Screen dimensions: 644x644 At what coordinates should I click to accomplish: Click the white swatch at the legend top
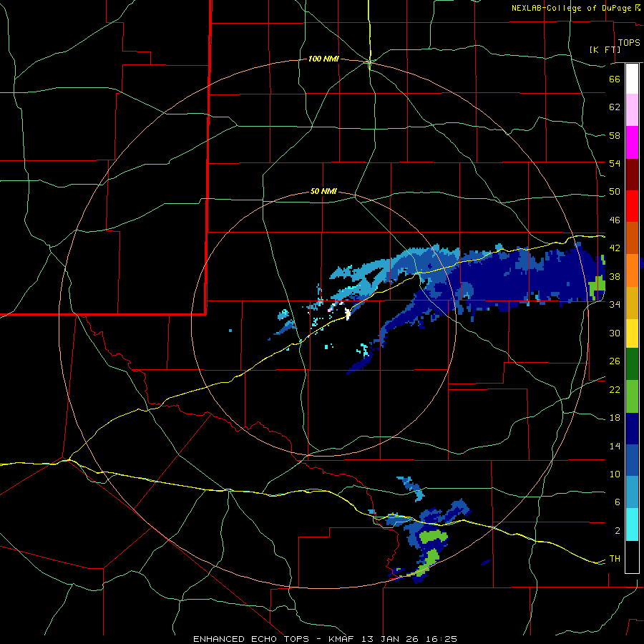click(x=632, y=79)
